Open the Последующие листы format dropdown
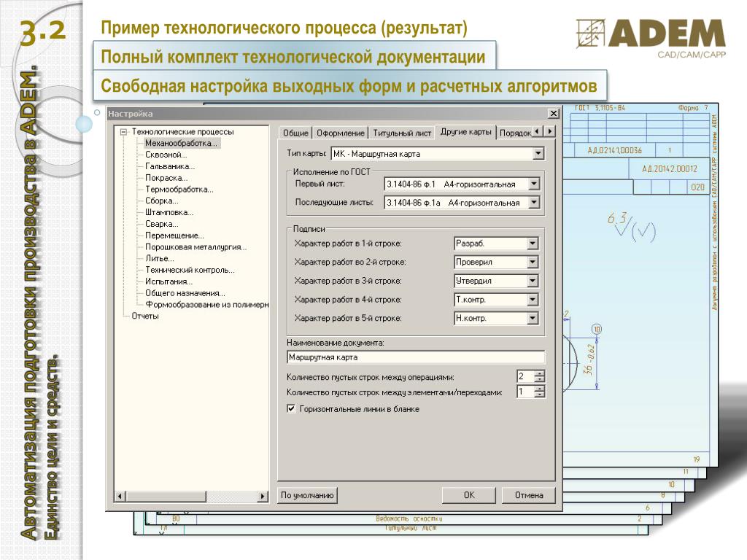Screen dimensions: 747x560 [x=534, y=203]
